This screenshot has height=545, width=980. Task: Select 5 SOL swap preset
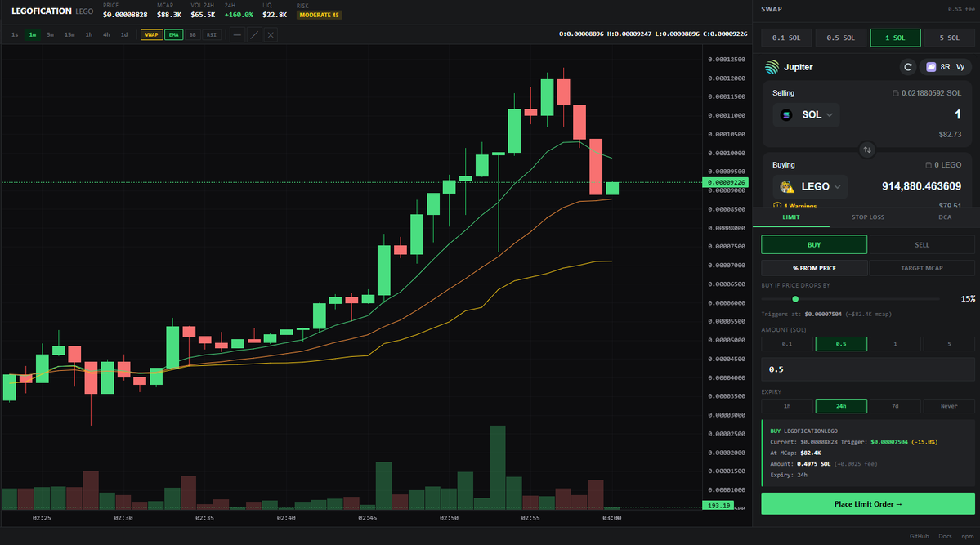(x=950, y=38)
